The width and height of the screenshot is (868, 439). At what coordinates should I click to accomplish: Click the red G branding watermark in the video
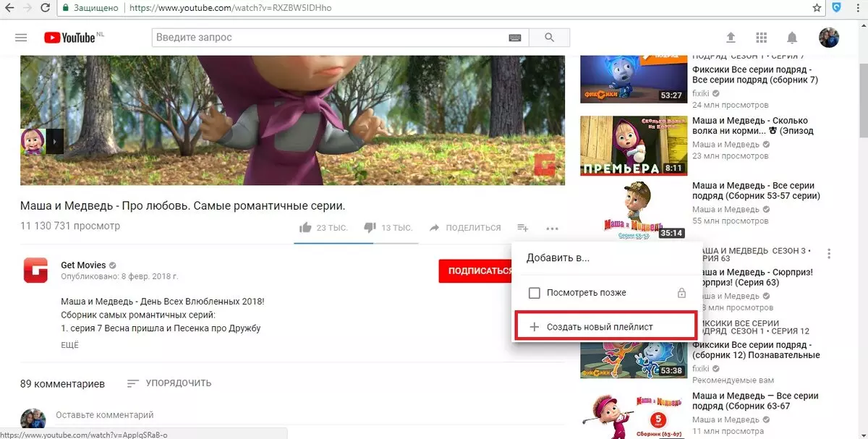[545, 165]
